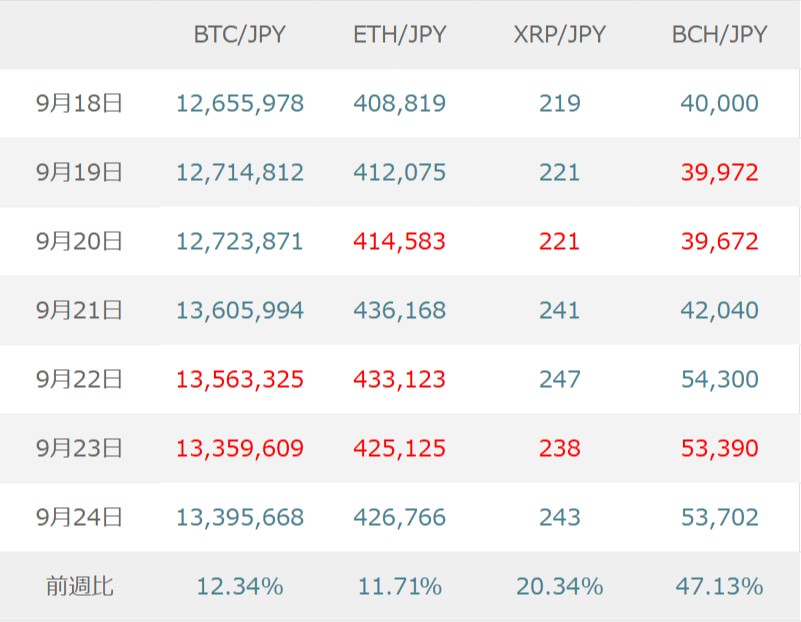
Task: Click the 前週比 row label
Action: (79, 586)
